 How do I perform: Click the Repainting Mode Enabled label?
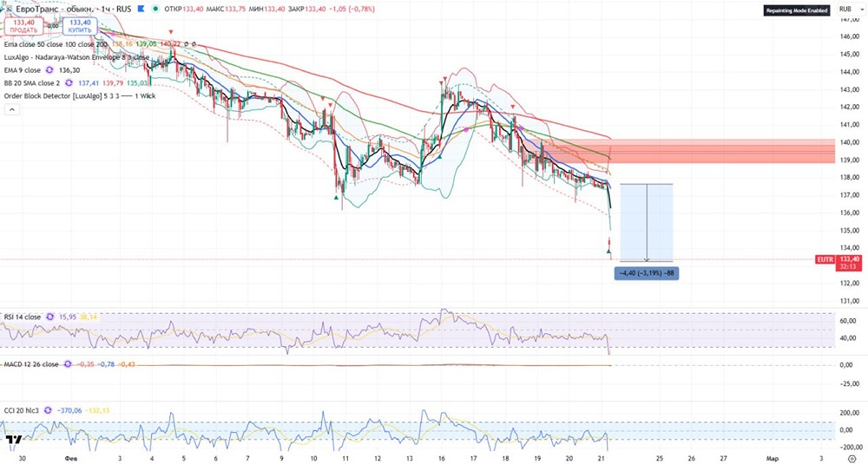(x=797, y=10)
